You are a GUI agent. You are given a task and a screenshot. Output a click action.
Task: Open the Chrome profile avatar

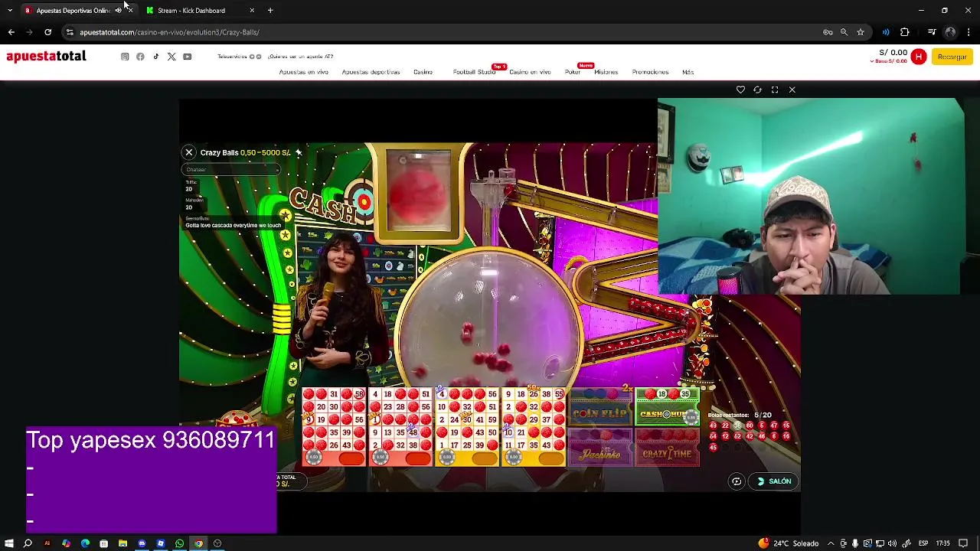[x=950, y=32]
